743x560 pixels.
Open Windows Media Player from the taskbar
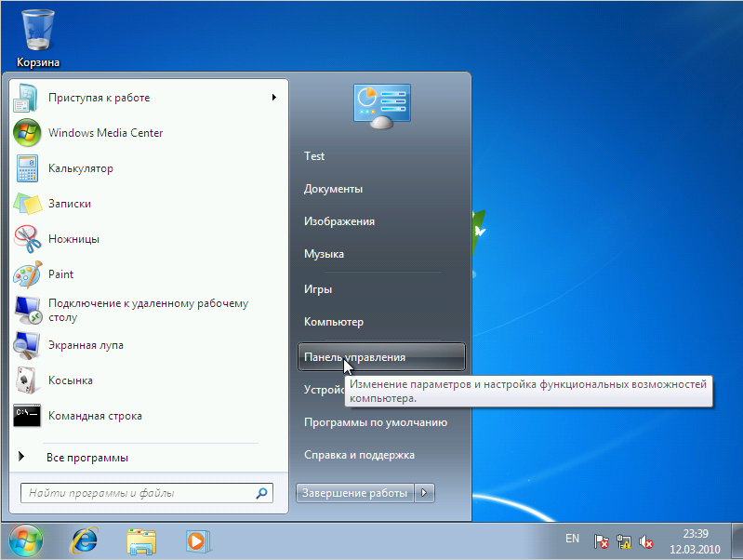click(x=197, y=541)
